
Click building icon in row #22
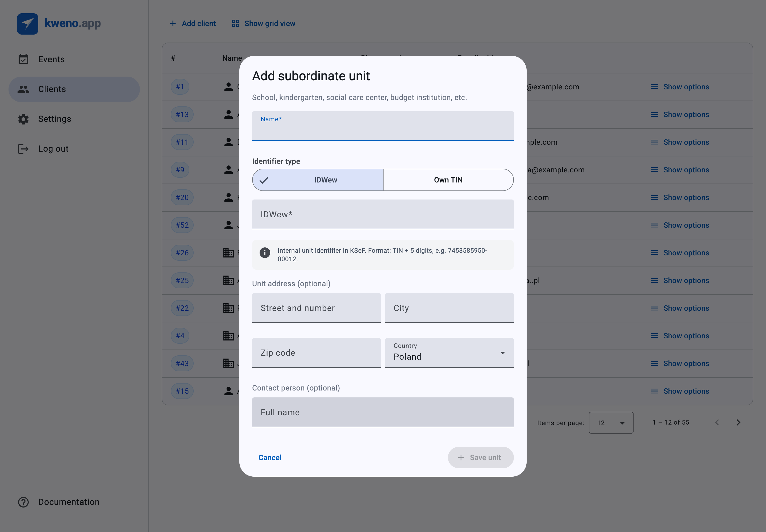click(228, 308)
